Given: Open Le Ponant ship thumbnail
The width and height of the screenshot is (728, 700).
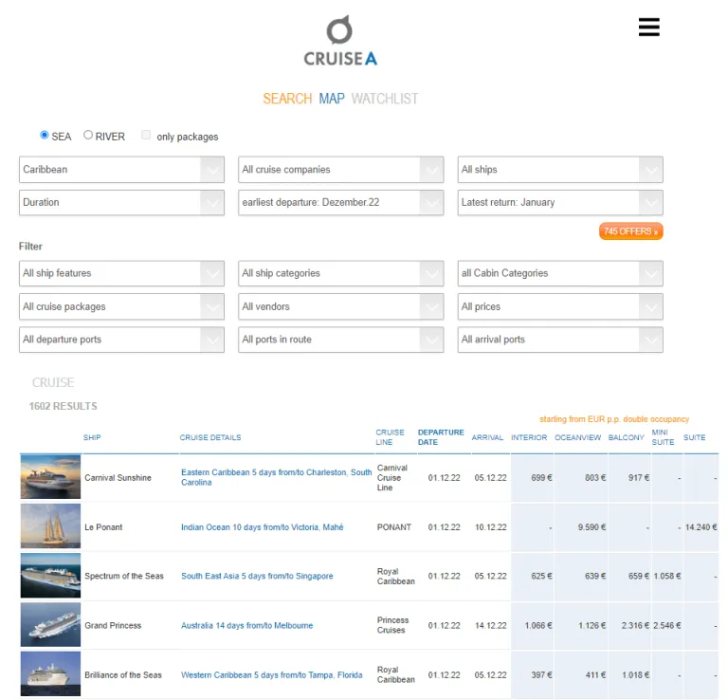Looking at the screenshot, I should (x=50, y=526).
